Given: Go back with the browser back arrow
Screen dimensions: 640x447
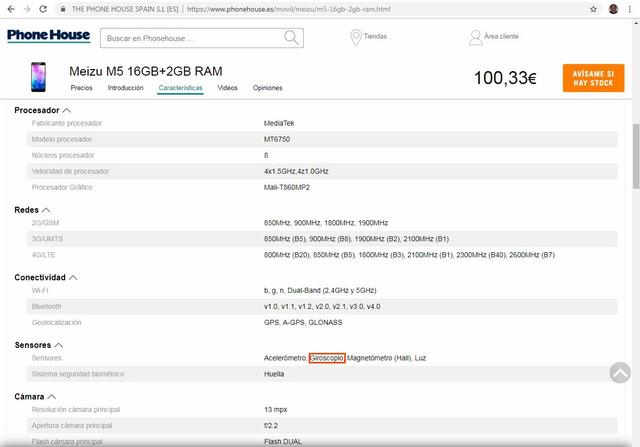Looking at the screenshot, I should tap(11, 9).
